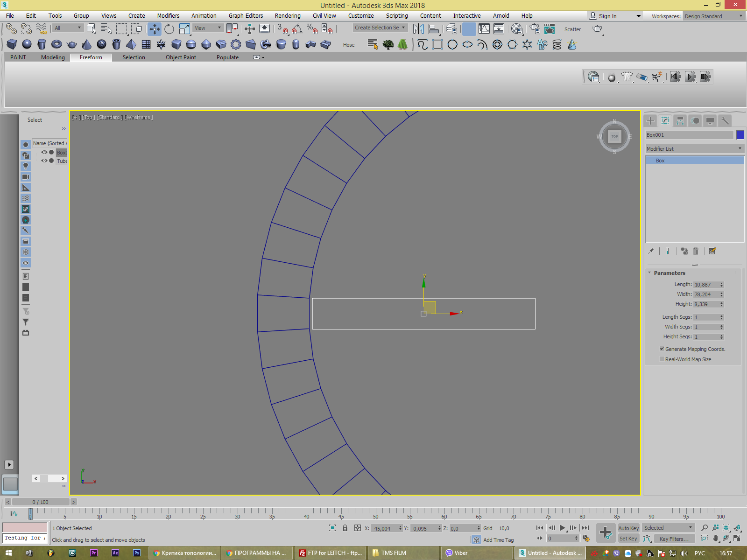Select the Teapot primitive icon
This screenshot has height=560, width=747.
click(72, 44)
